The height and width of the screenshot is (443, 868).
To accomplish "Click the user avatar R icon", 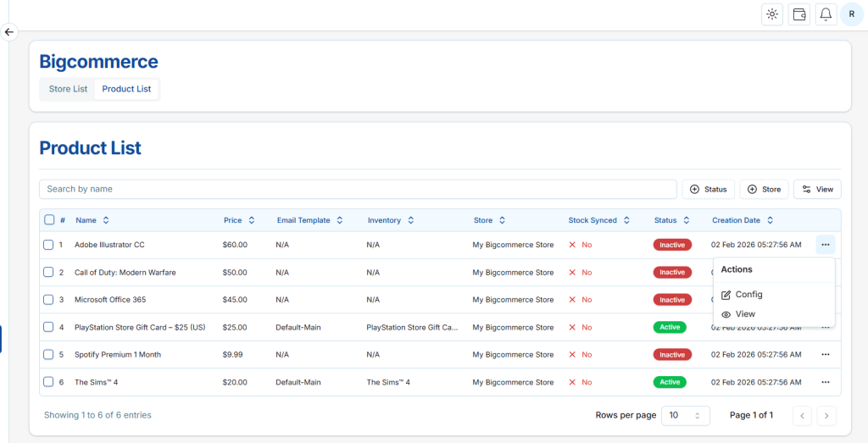I will coord(851,14).
